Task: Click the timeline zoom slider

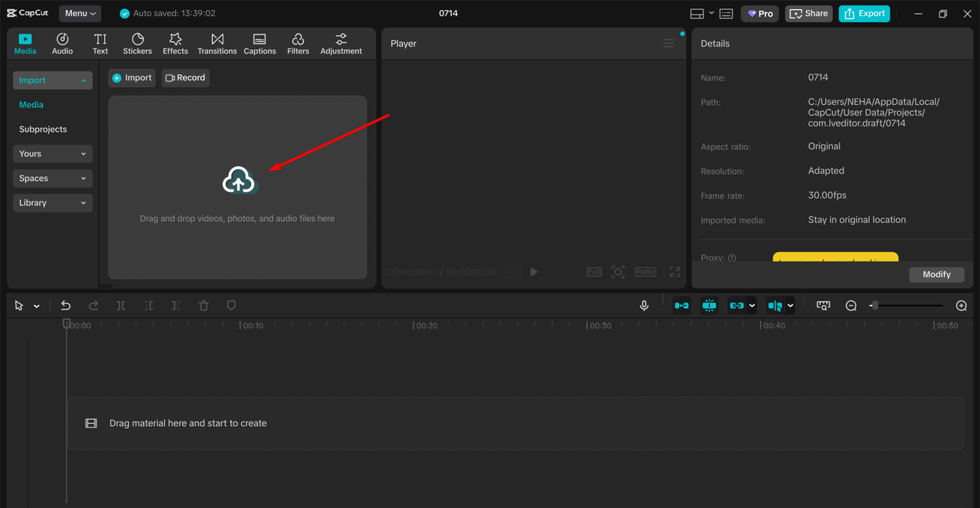Action: click(x=908, y=306)
